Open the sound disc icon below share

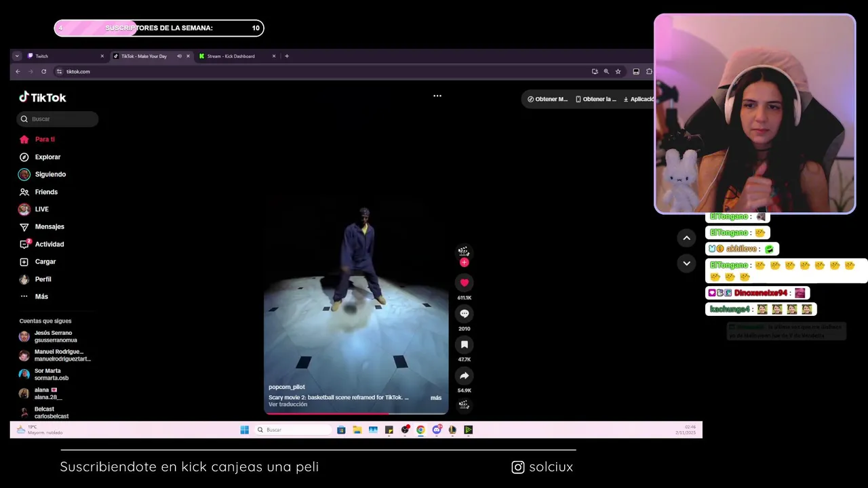[464, 405]
